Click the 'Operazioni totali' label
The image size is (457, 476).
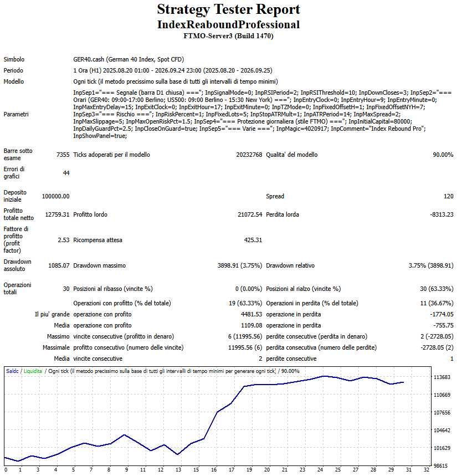(x=18, y=289)
